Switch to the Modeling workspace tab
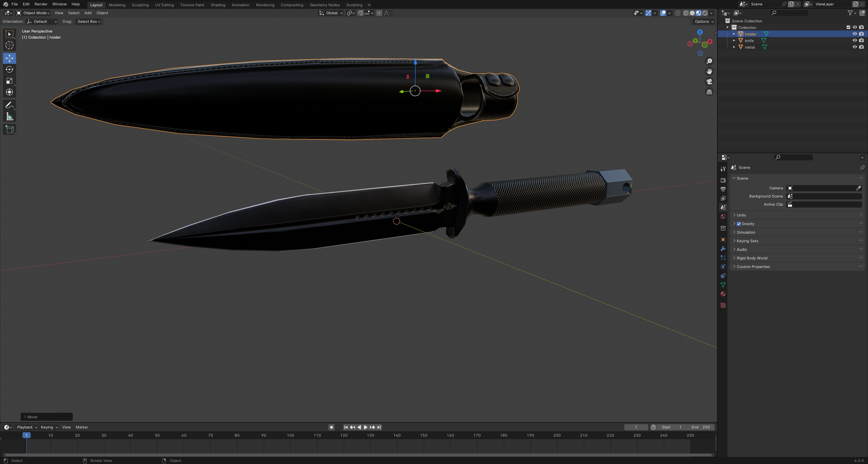The height and width of the screenshot is (464, 868). (x=117, y=5)
